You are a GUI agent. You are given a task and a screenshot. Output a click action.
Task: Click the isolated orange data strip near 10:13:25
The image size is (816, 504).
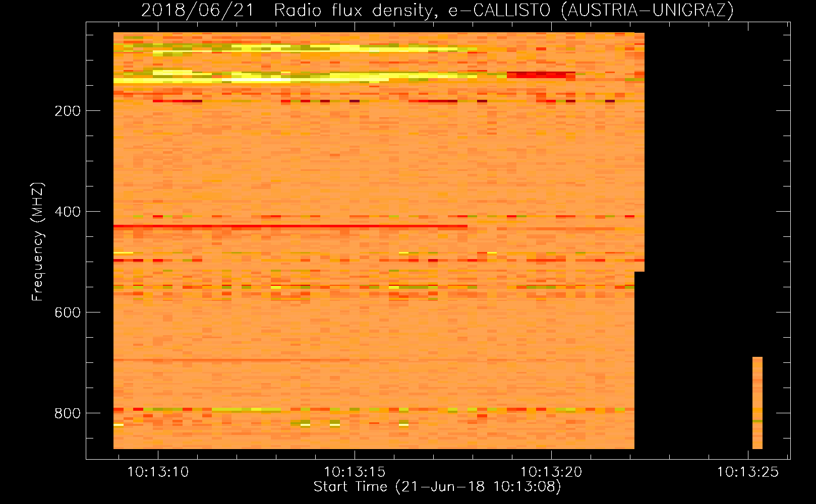pos(757,403)
